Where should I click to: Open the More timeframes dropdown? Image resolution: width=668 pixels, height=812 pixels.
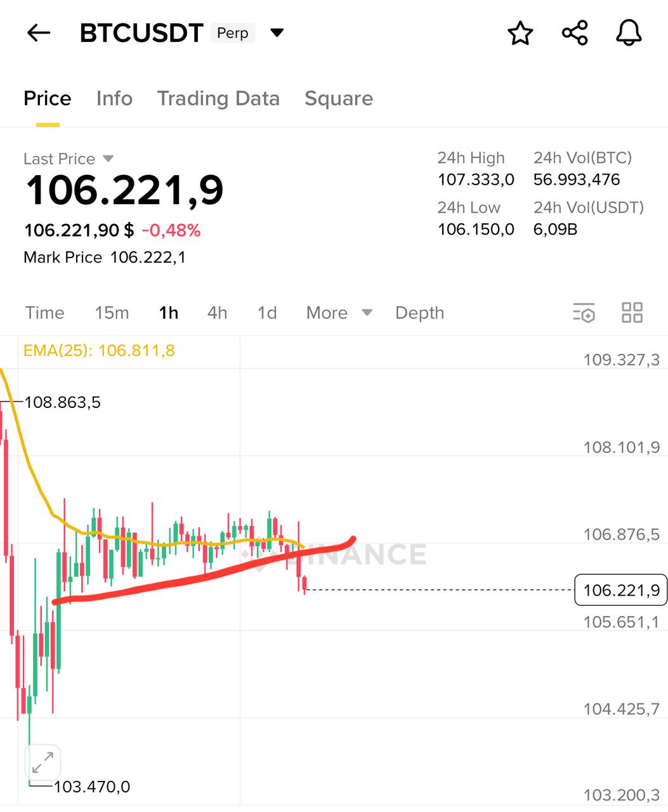(339, 313)
